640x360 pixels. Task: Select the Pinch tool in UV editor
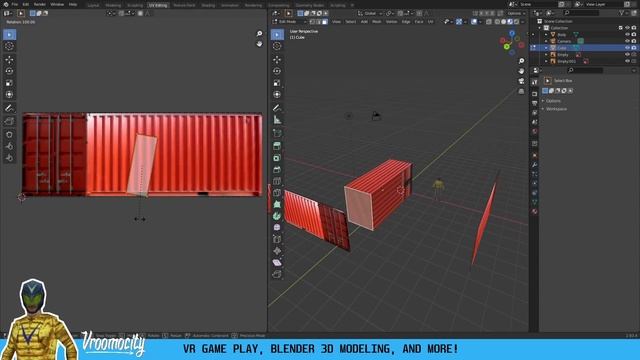[x=9, y=158]
